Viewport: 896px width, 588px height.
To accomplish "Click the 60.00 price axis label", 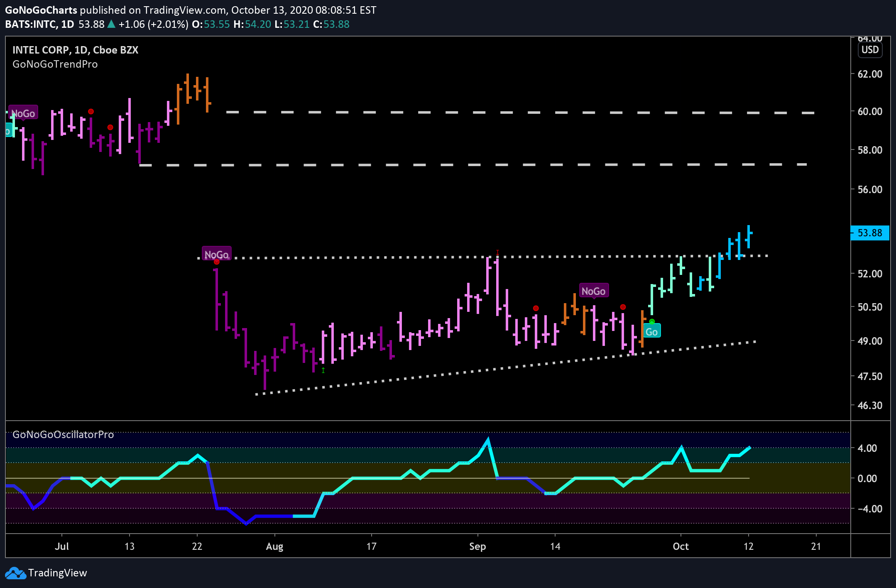I will tap(870, 112).
